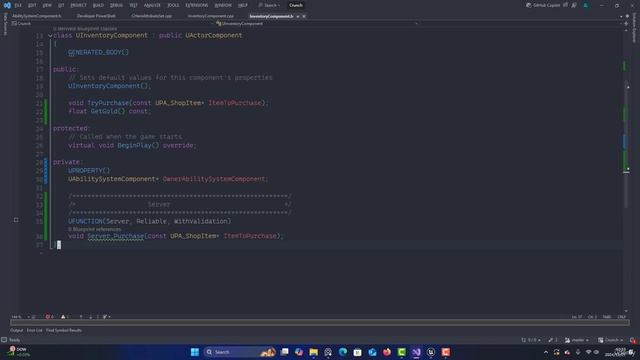640x360 pixels.
Task: Open File Explorer from taskbar
Action: (313, 352)
